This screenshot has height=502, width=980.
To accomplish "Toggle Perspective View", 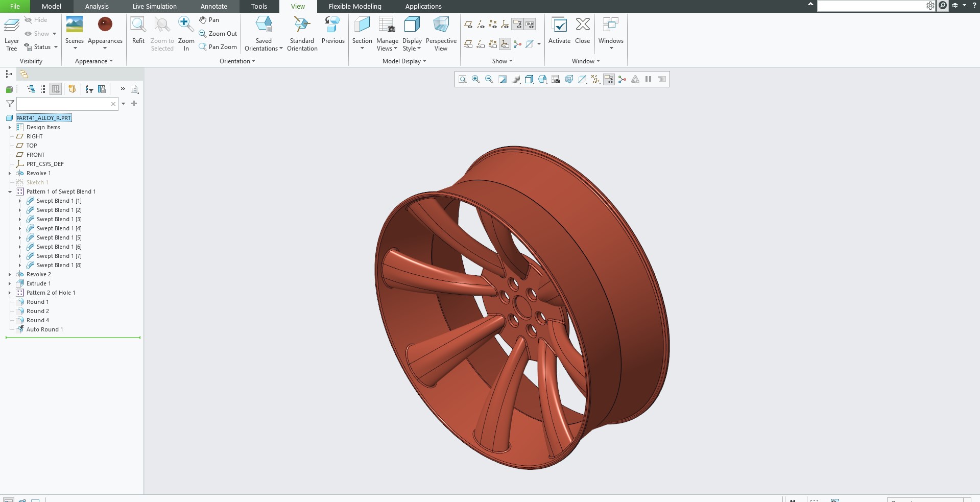I will (441, 34).
